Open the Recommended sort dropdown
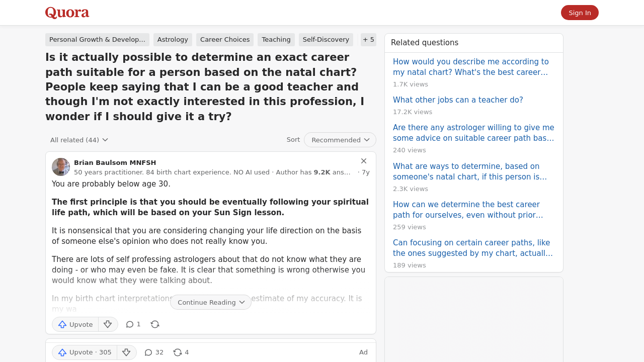 [340, 140]
